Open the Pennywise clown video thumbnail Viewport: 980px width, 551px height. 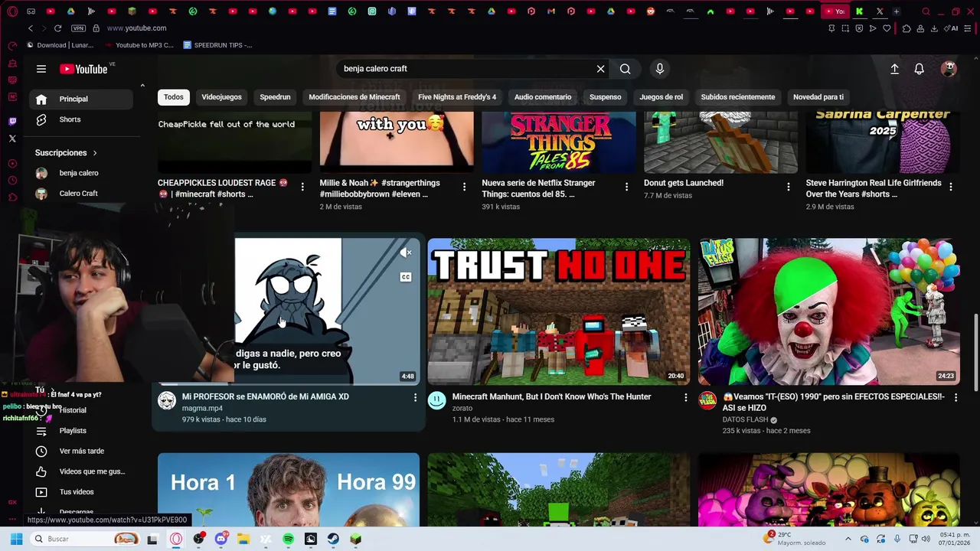point(828,311)
